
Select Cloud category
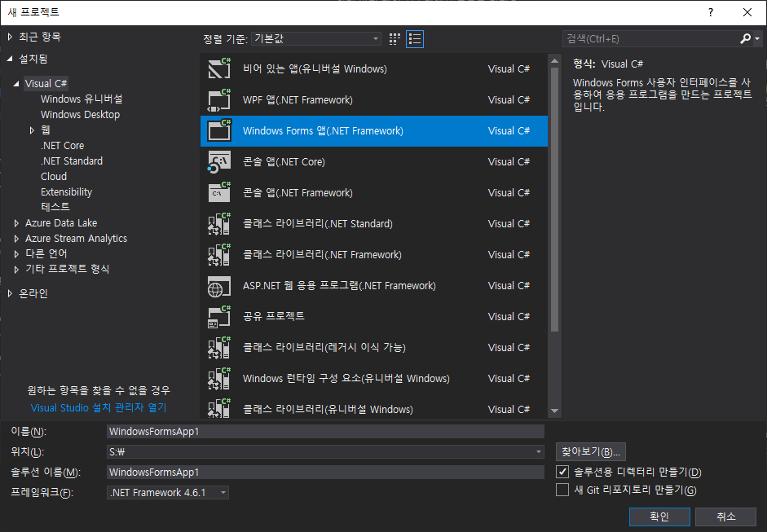[54, 177]
